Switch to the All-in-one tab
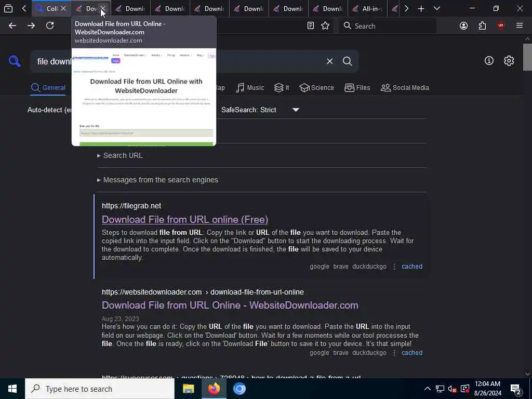 pyautogui.click(x=367, y=8)
